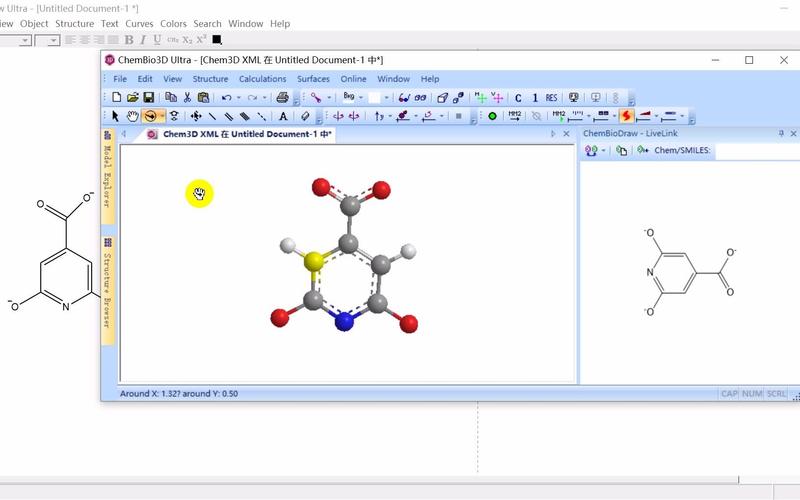This screenshot has width=800, height=500.
Task: Select the dashed Uncoordinated Bond tool
Action: point(261,116)
